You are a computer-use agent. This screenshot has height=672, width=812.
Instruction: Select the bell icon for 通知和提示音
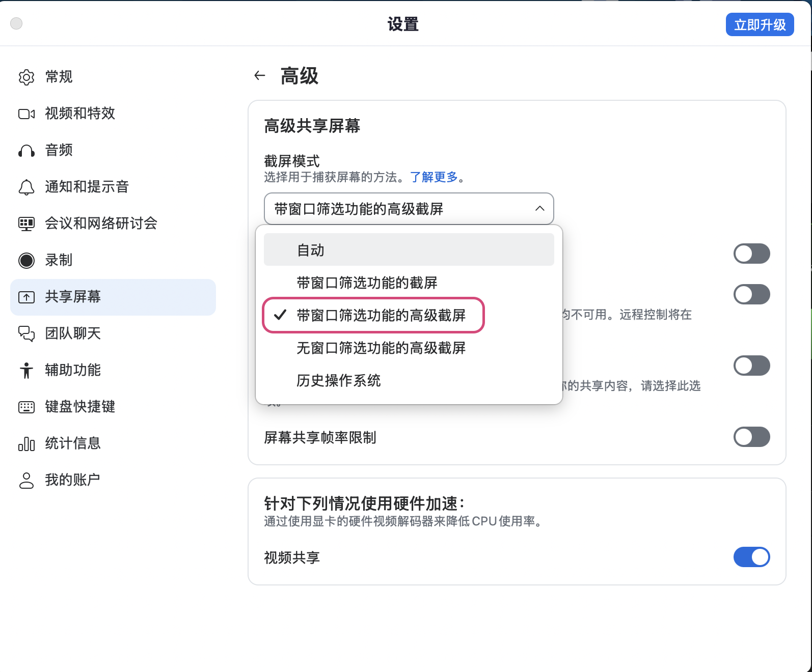26,187
